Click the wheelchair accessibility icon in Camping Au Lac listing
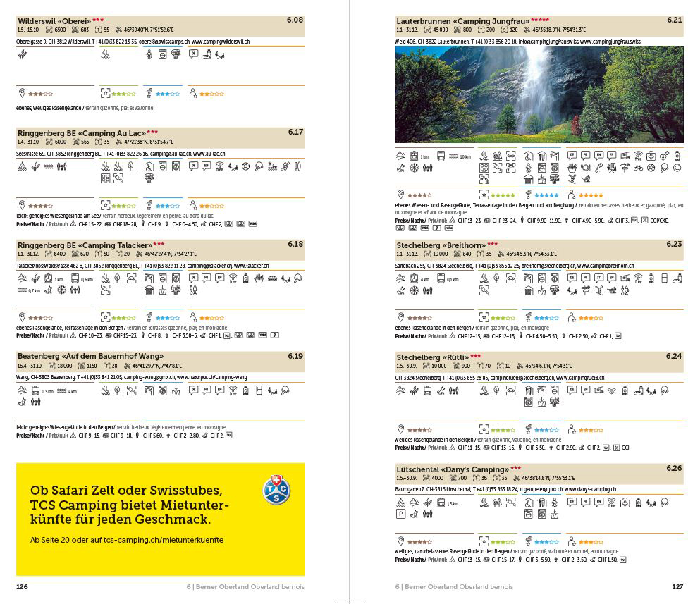 [149, 167]
